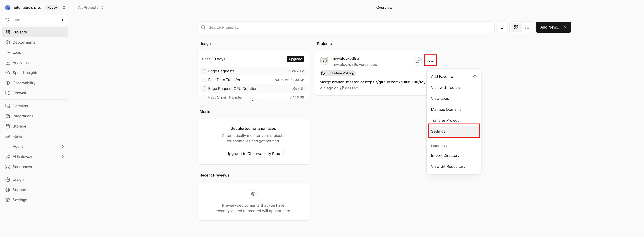Click the three-dots project options button
Viewport: 644px width, 237px height.
(431, 61)
